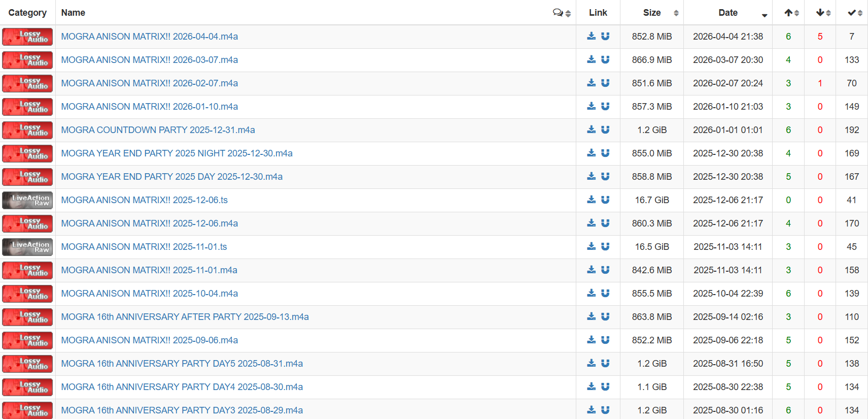
Task: Click LiveAction Raw category icon on 2025-12-06.ts row
Action: point(27,200)
